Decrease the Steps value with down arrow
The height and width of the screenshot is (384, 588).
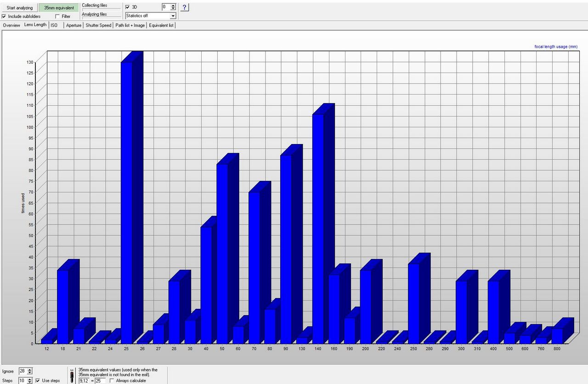pos(30,382)
